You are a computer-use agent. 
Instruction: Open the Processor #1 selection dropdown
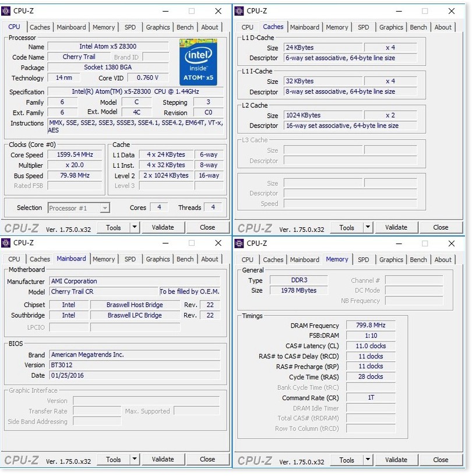pos(108,207)
